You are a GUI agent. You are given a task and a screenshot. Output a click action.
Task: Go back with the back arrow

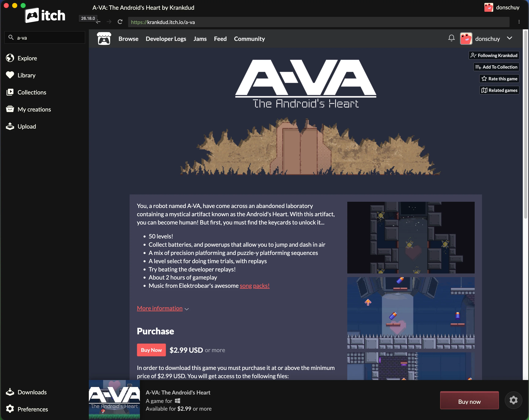pos(98,22)
